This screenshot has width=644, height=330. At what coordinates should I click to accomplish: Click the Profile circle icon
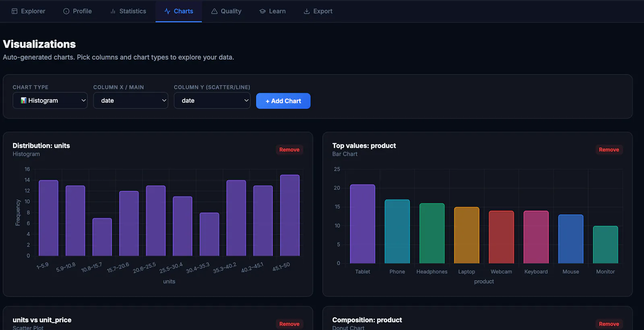coord(66,11)
